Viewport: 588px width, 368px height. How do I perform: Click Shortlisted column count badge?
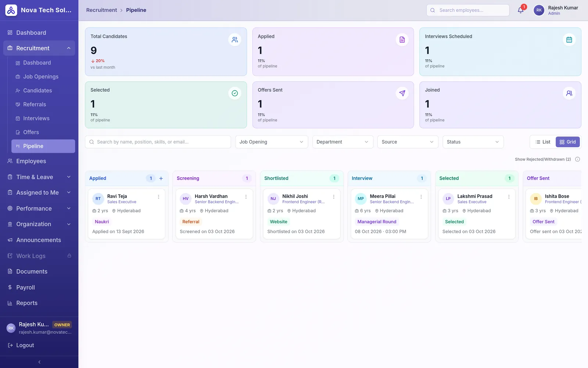coord(334,178)
